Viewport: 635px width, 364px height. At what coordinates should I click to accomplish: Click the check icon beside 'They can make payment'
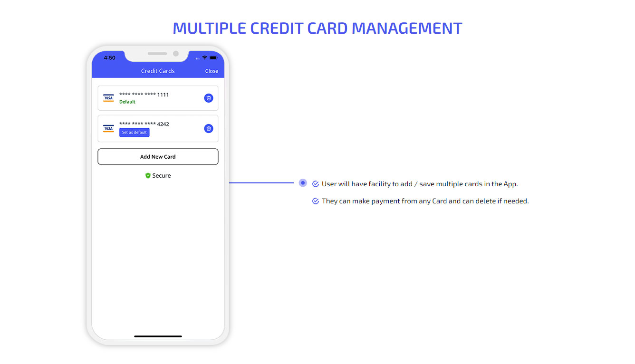coord(316,201)
